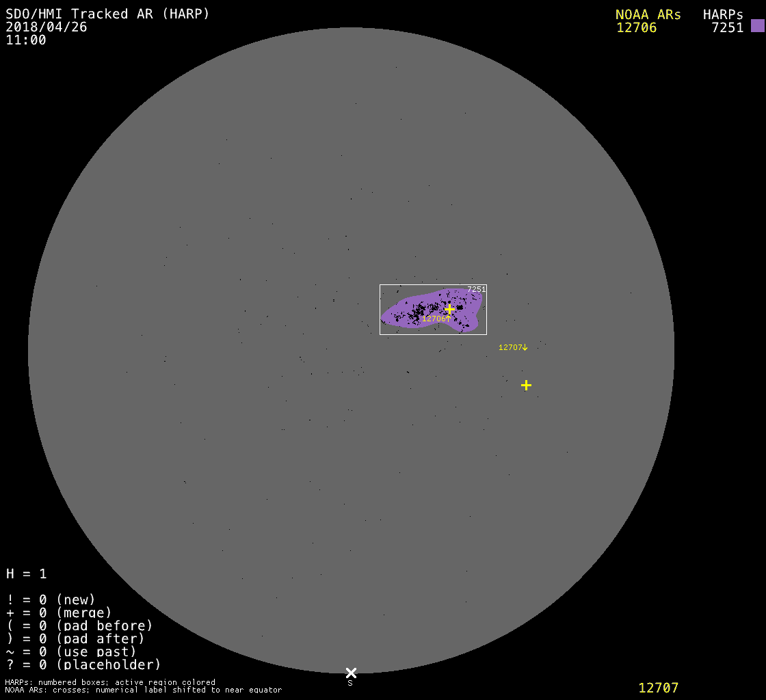Select 12706 in the top NOAA list
The height and width of the screenshot is (700, 766).
(x=636, y=28)
